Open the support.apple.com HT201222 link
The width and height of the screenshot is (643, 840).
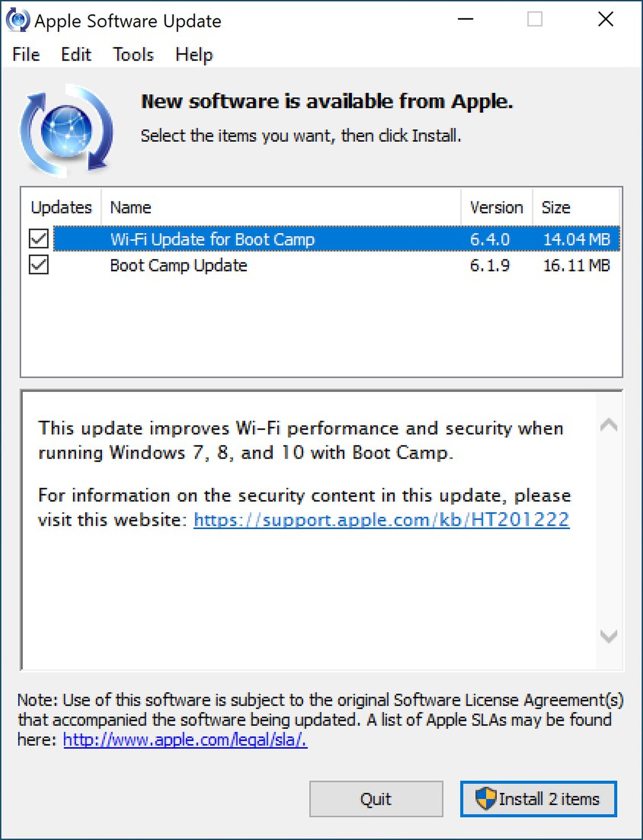click(382, 519)
